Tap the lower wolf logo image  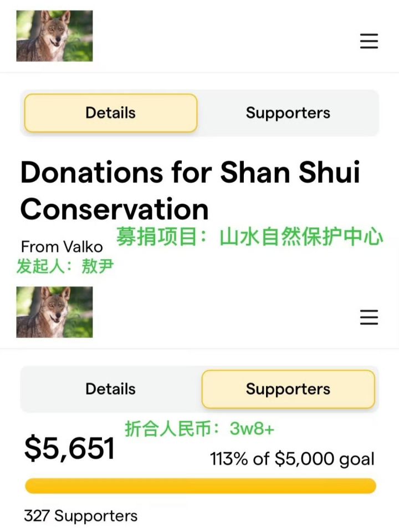tap(54, 312)
